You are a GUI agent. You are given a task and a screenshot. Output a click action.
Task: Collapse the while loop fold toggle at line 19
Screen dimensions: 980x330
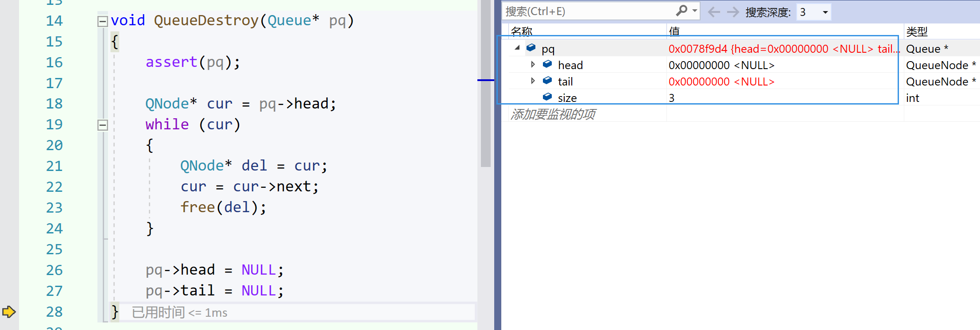[x=102, y=125]
